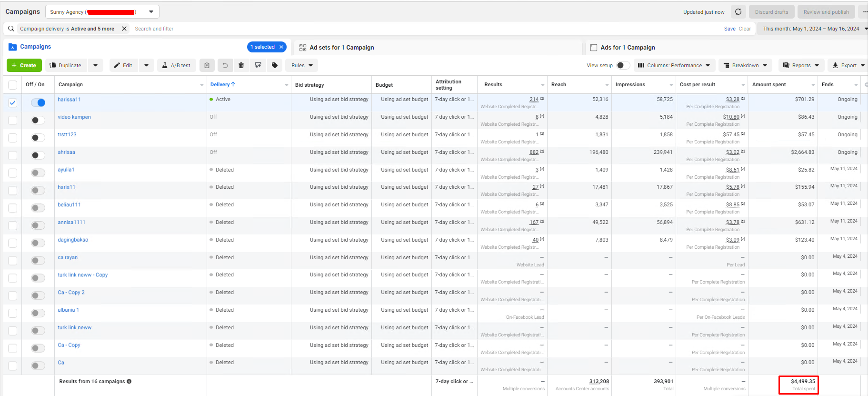
Task: Open the Rules dropdown
Action: tap(302, 65)
